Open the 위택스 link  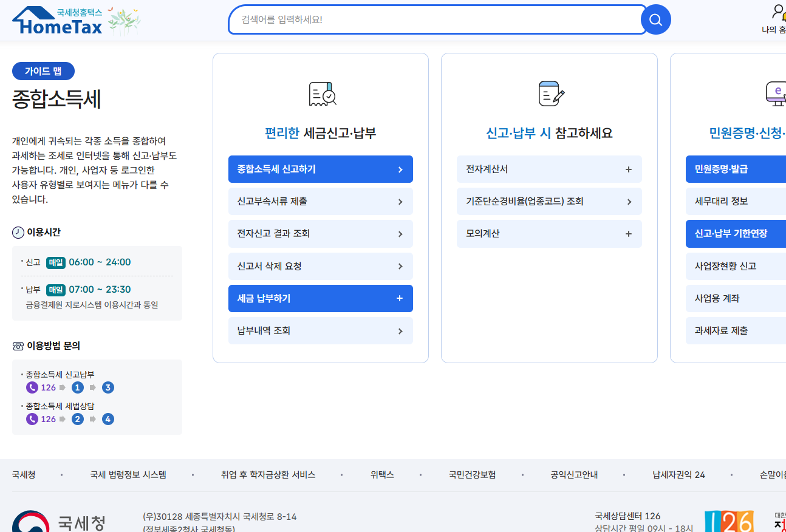(382, 475)
